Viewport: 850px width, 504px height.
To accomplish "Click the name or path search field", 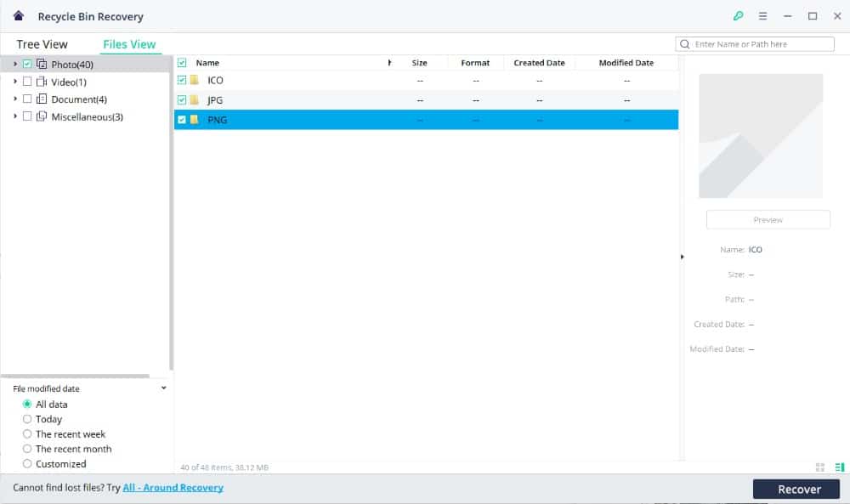I will click(x=762, y=44).
